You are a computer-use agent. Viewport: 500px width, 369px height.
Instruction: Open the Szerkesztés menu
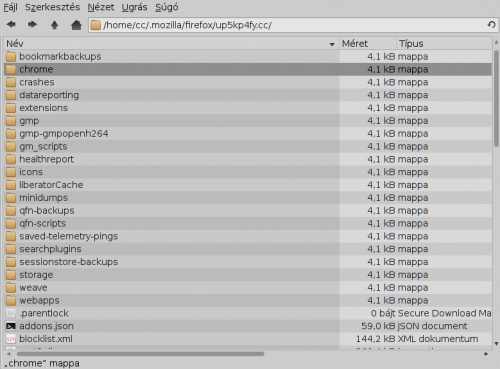click(x=52, y=7)
